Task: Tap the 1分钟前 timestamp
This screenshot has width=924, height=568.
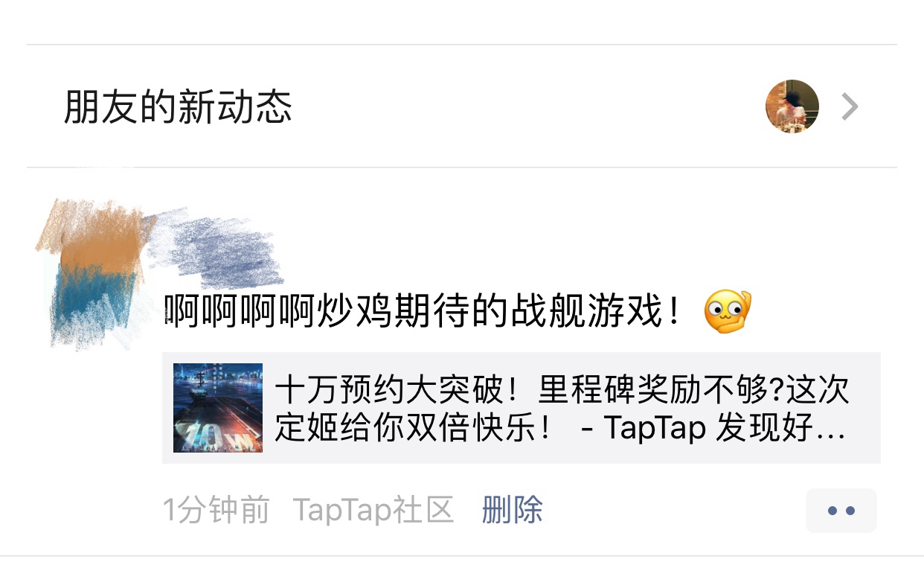Action: [x=216, y=510]
